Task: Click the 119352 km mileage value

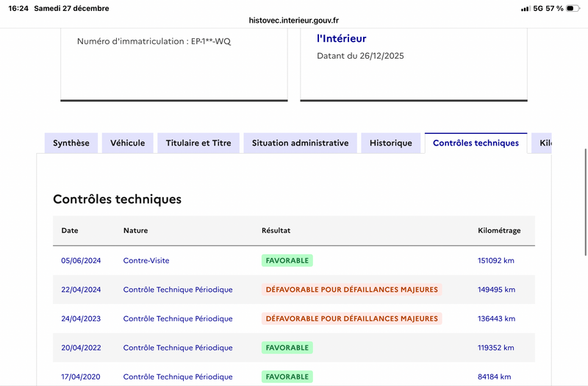Action: 496,348
